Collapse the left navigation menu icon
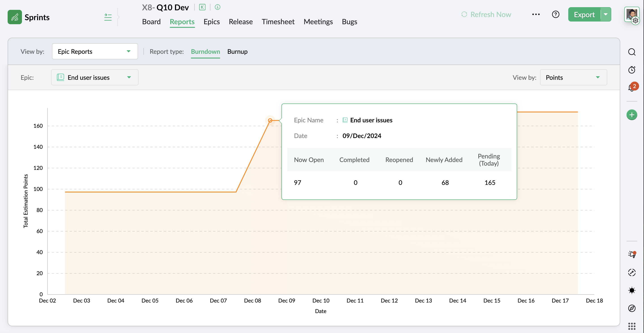The width and height of the screenshot is (644, 333). coord(108,17)
